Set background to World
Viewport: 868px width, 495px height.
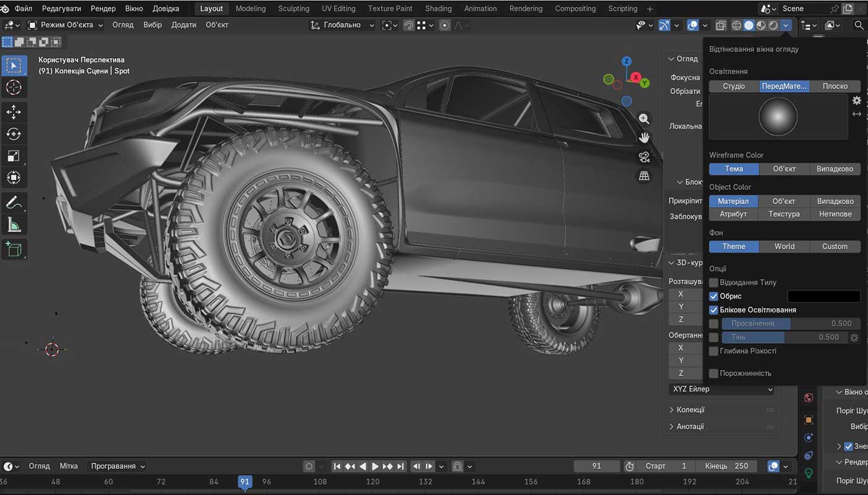784,246
